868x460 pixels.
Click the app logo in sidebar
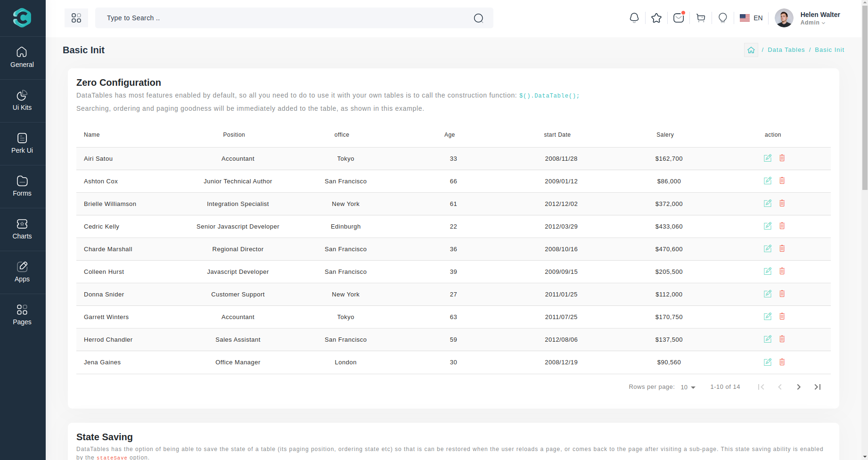click(x=22, y=18)
